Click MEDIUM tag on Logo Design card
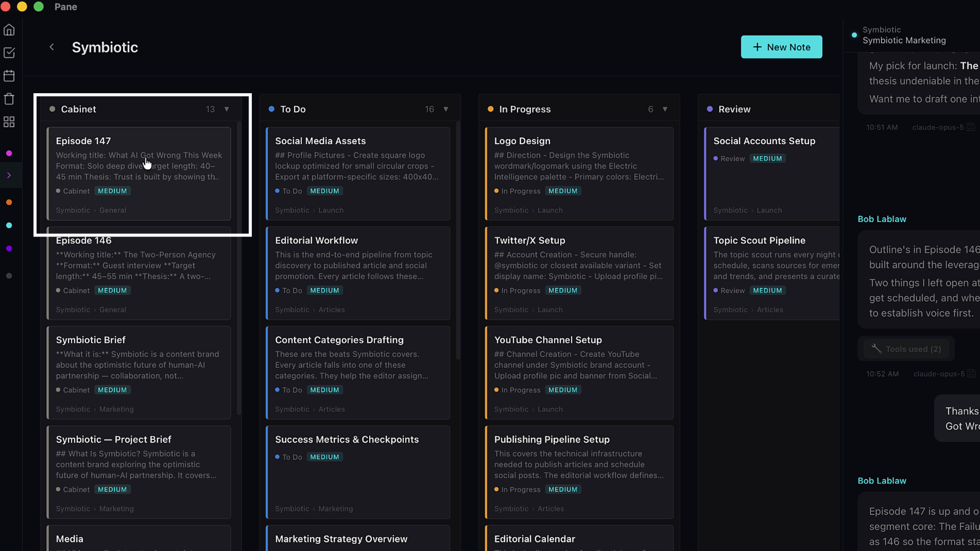This screenshot has height=551, width=980. pos(563,191)
